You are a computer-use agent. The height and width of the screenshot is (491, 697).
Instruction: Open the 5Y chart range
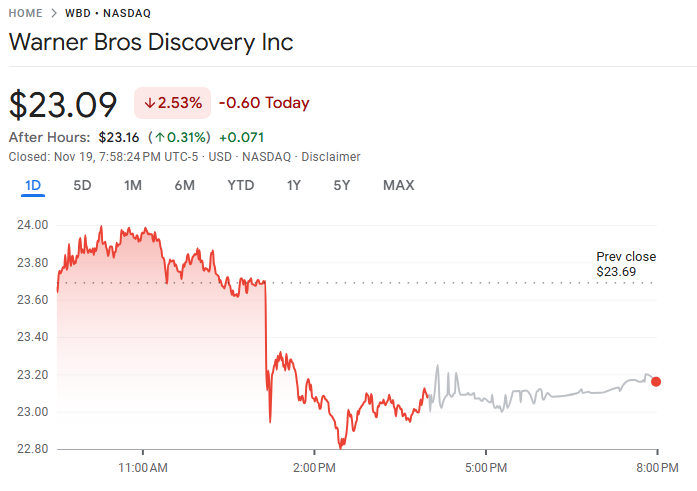tap(342, 186)
